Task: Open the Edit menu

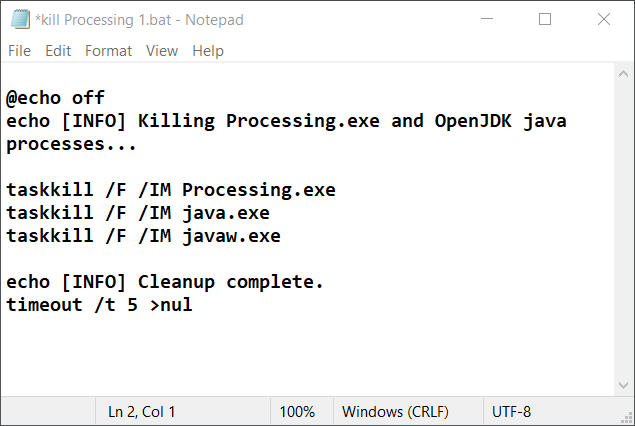Action: (x=58, y=50)
